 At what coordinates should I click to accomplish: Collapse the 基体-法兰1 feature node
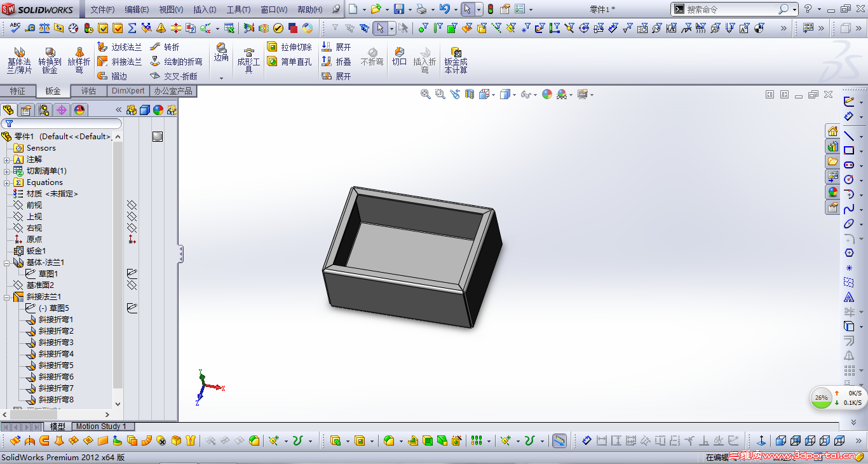(x=6, y=263)
